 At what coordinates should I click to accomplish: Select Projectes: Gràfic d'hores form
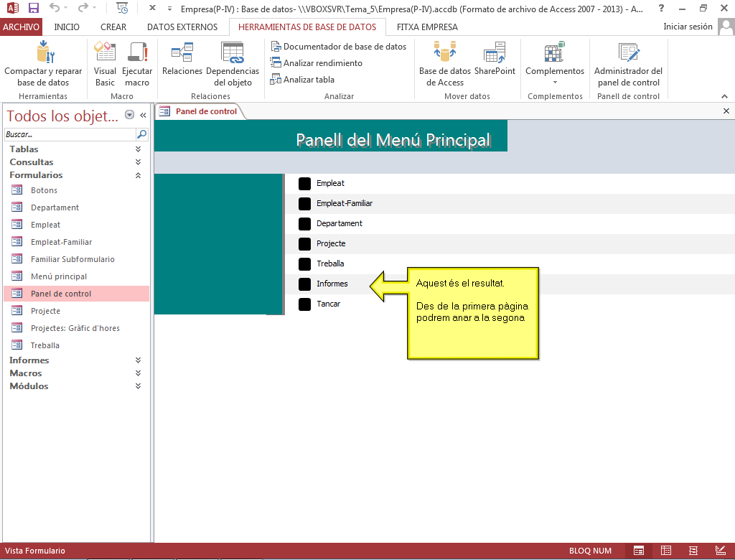(x=76, y=328)
